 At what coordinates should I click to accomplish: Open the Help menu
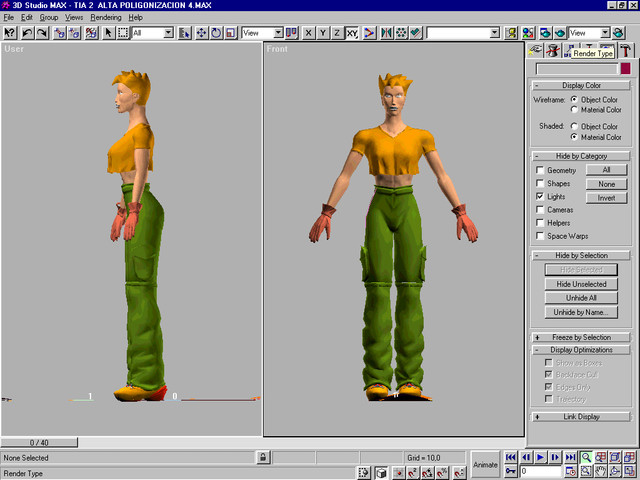(x=136, y=17)
